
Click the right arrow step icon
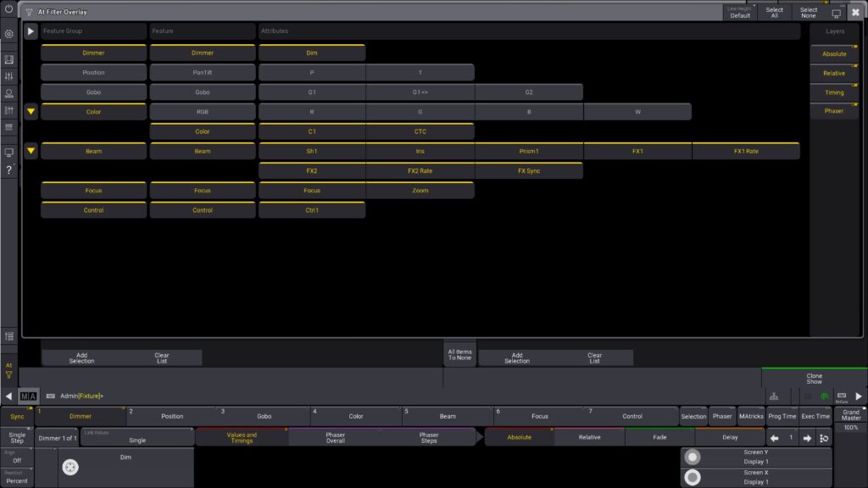(807, 438)
